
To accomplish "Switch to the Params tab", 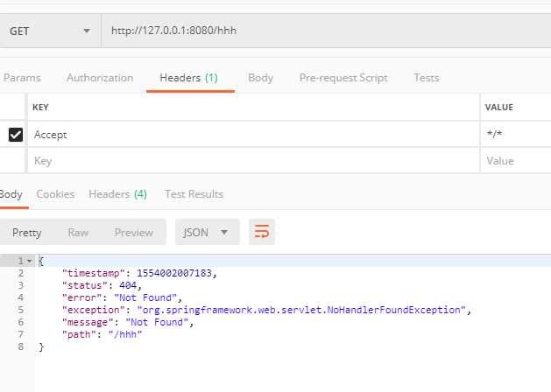I will tap(22, 78).
